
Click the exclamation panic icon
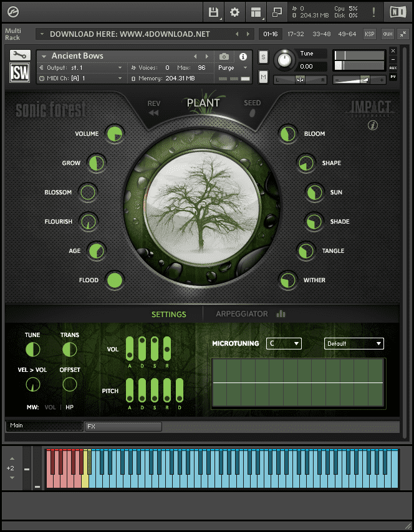[x=373, y=12]
